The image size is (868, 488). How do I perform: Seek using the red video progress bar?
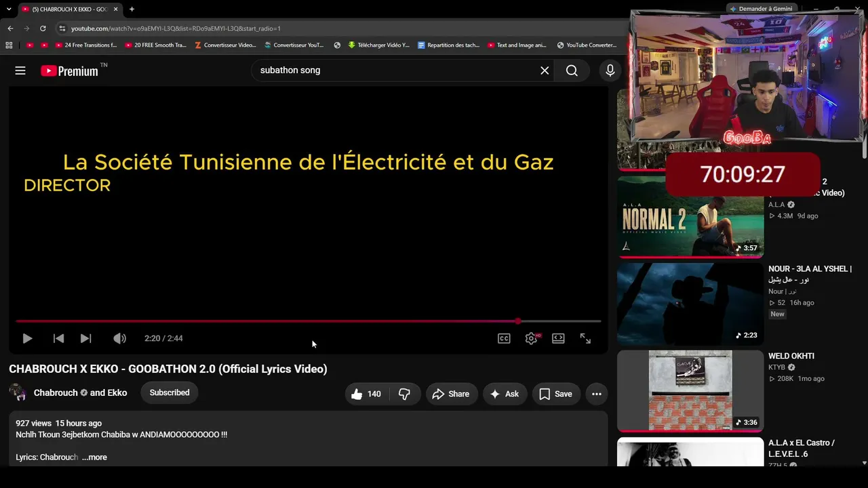[x=309, y=321]
